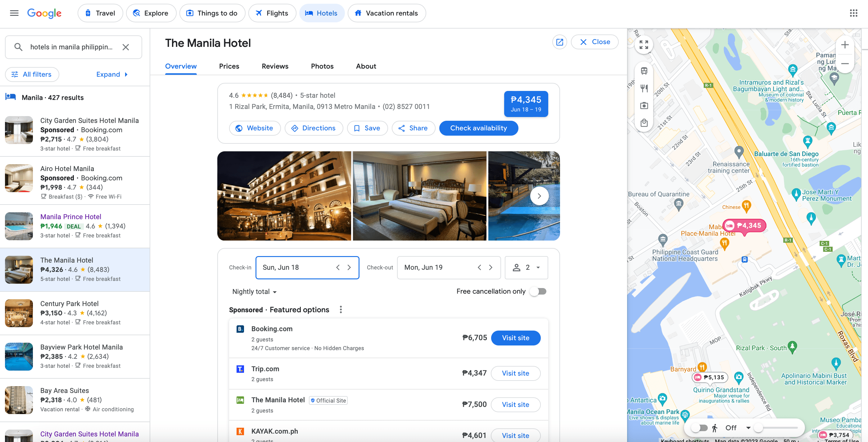868x442 pixels.
Task: Click the Bureau of Quarantine marker
Action: (x=679, y=204)
